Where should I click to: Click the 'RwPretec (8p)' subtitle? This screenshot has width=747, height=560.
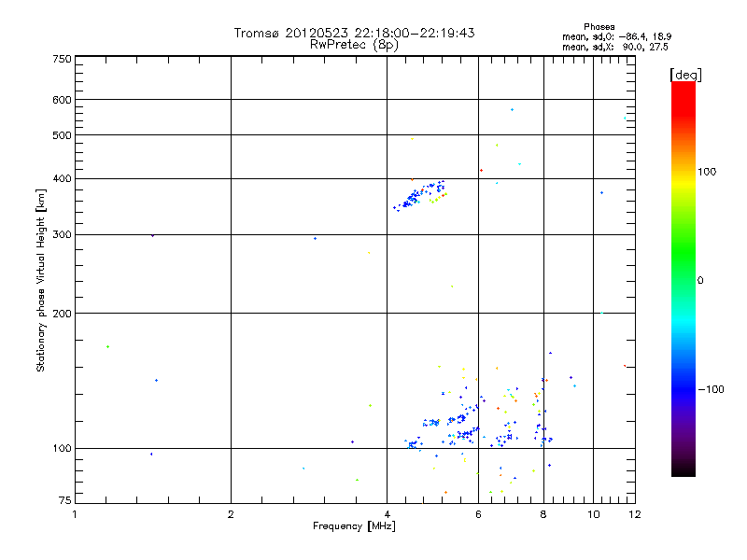(354, 45)
